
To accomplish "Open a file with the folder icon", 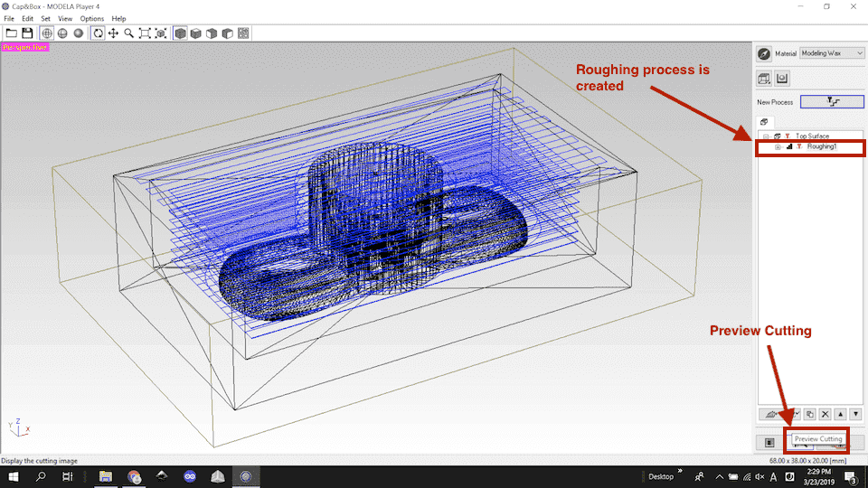I will pos(11,33).
